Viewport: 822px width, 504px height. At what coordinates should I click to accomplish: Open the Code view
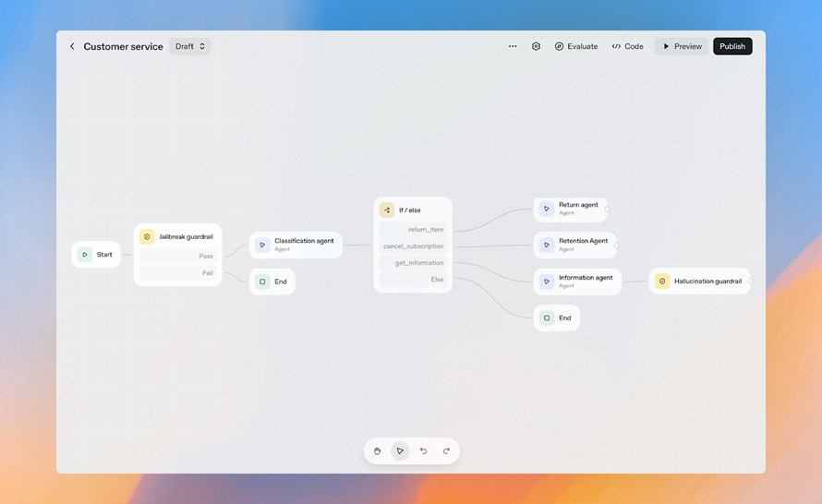click(x=627, y=46)
